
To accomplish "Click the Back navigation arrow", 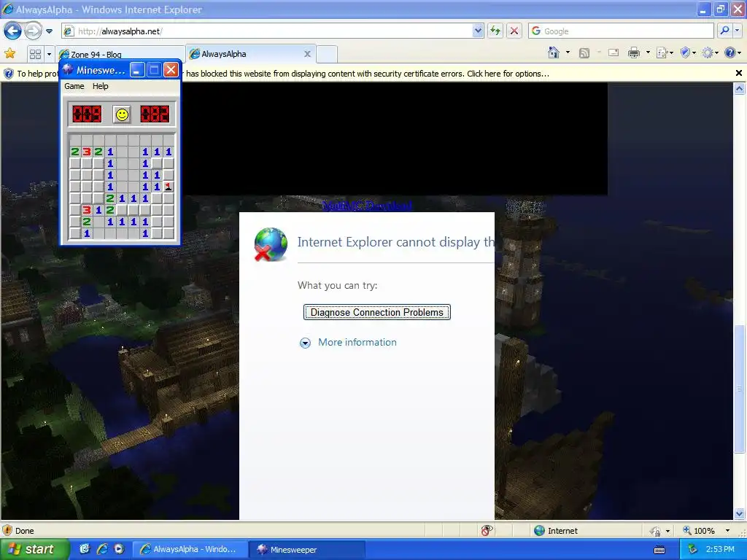I will (x=12, y=31).
